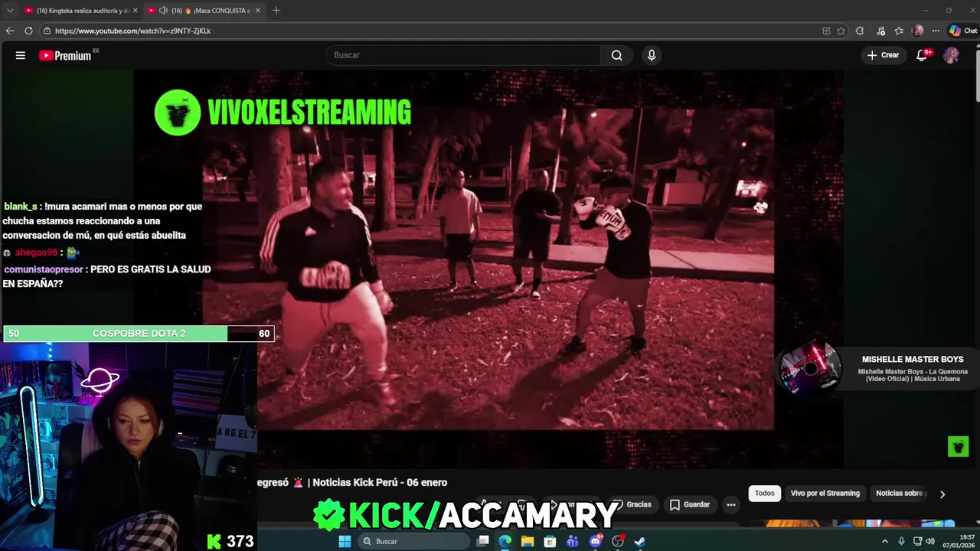Click chat username comunistaopresor
The height and width of the screenshot is (551, 980).
coord(44,269)
